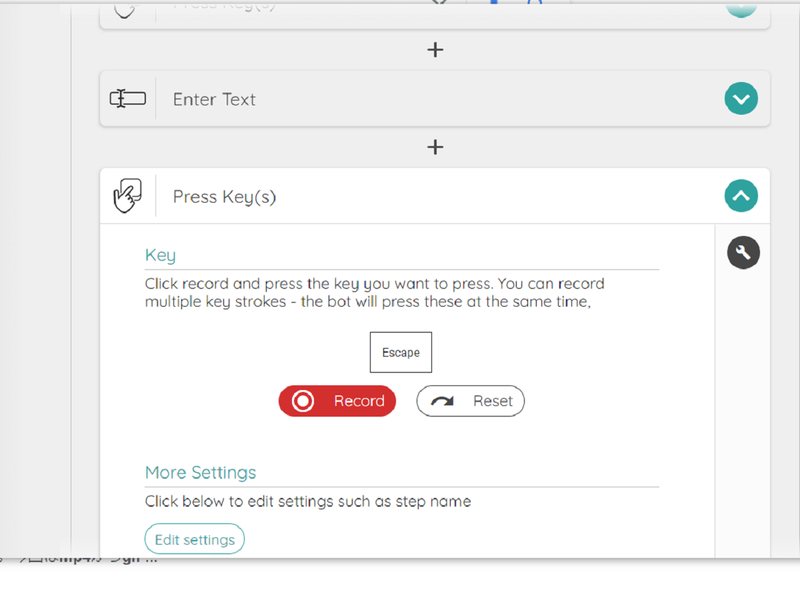
Task: Open Edit settings for this step
Action: point(195,540)
